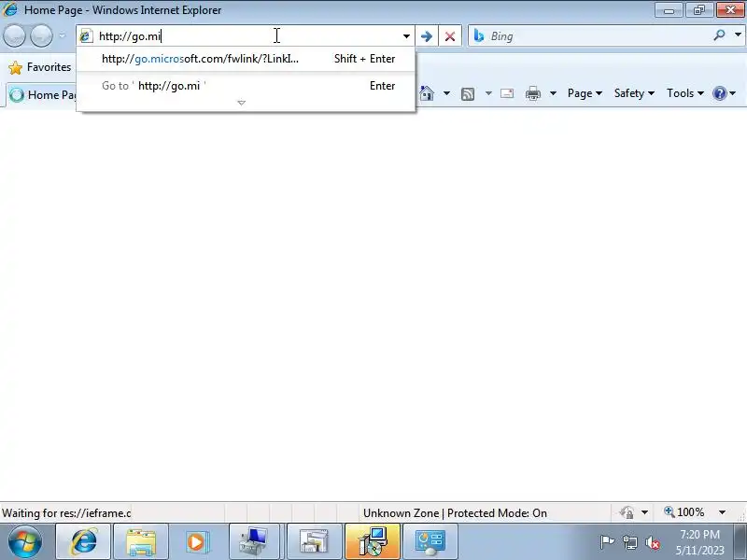Click the Print icon
This screenshot has height=560, width=747.
532,93
